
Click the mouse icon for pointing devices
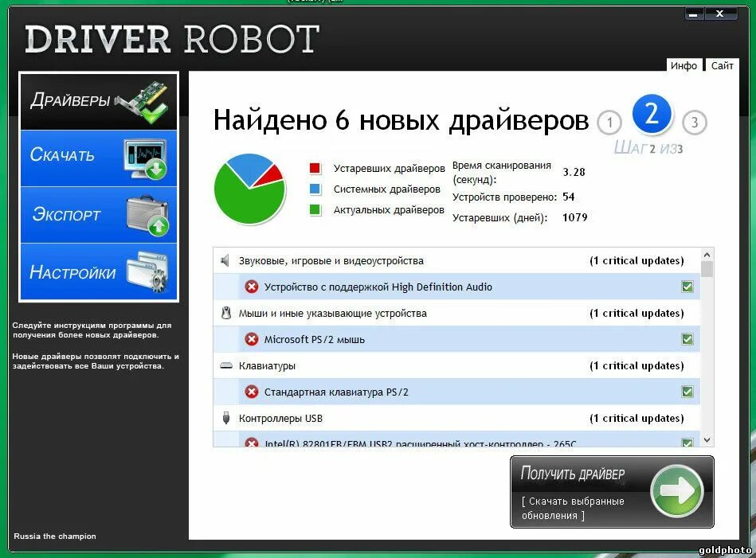click(225, 313)
